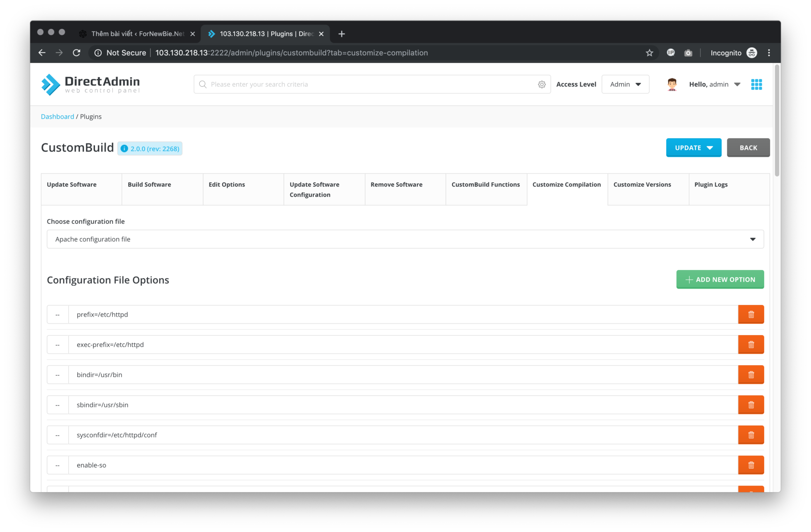811x532 pixels.
Task: Go back in browser history
Action: [x=42, y=53]
